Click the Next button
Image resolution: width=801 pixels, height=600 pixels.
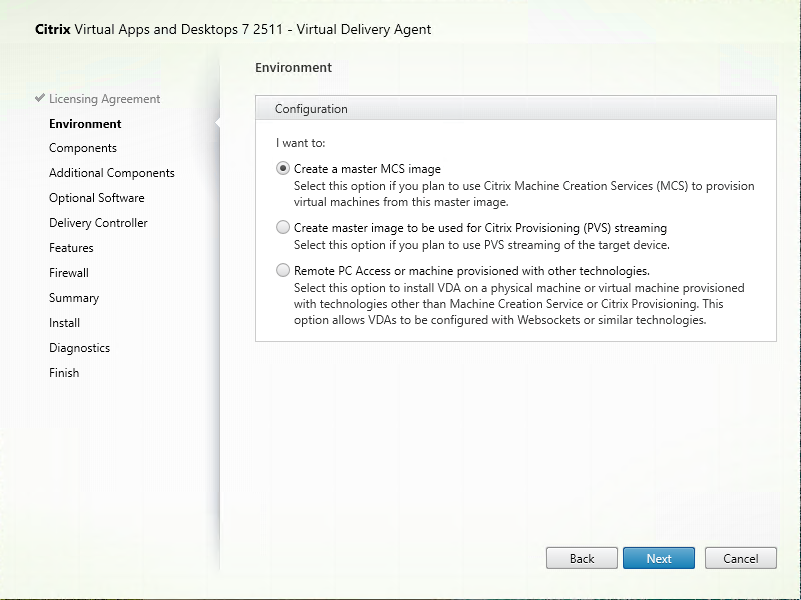[659, 559]
